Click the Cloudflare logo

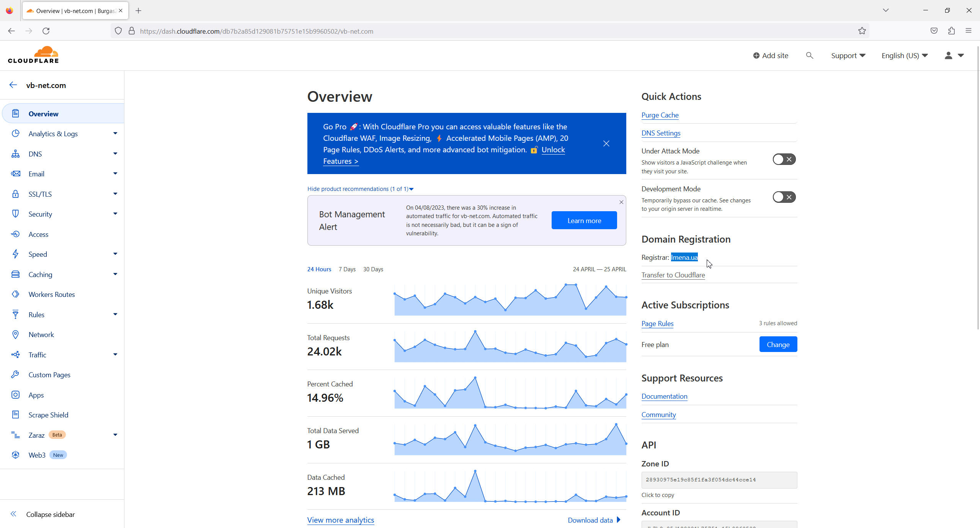(x=33, y=55)
